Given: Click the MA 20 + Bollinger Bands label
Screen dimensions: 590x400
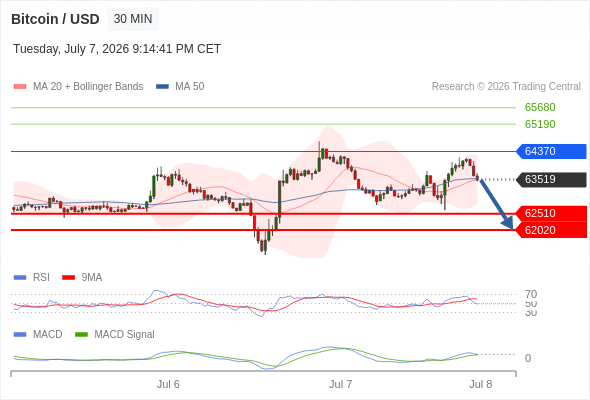Looking at the screenshot, I should click(x=88, y=87).
